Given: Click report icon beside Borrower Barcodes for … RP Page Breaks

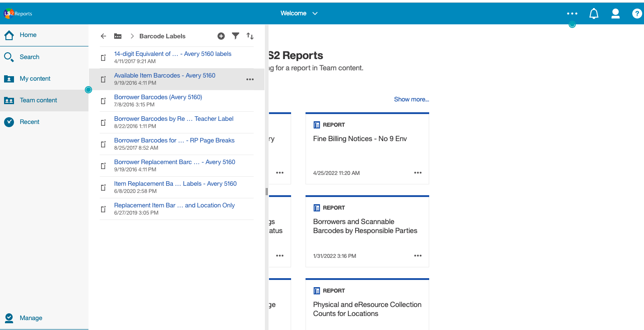Looking at the screenshot, I should [x=103, y=144].
